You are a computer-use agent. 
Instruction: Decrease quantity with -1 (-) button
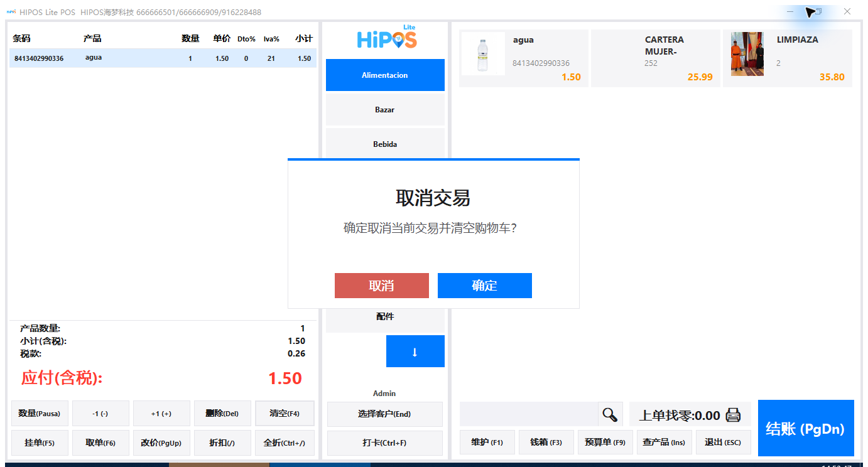(100, 414)
